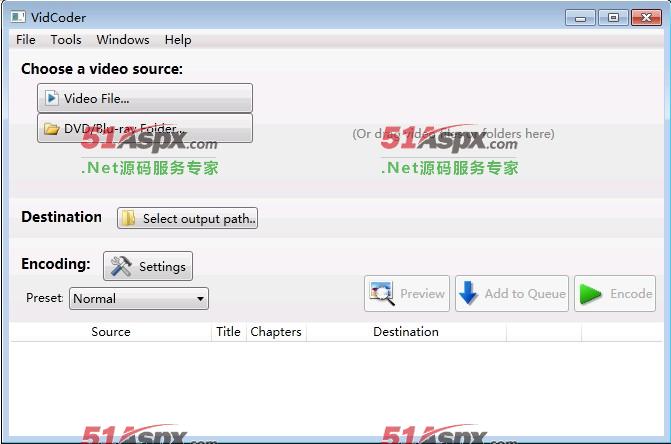Open the Tools menu

point(66,40)
